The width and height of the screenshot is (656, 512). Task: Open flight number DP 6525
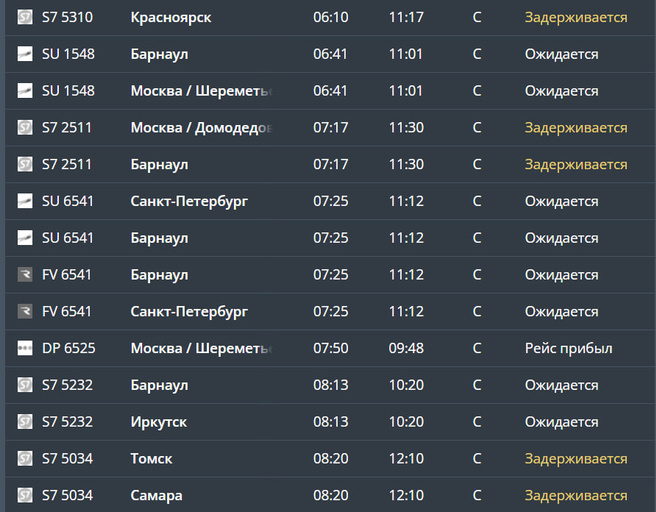point(69,348)
